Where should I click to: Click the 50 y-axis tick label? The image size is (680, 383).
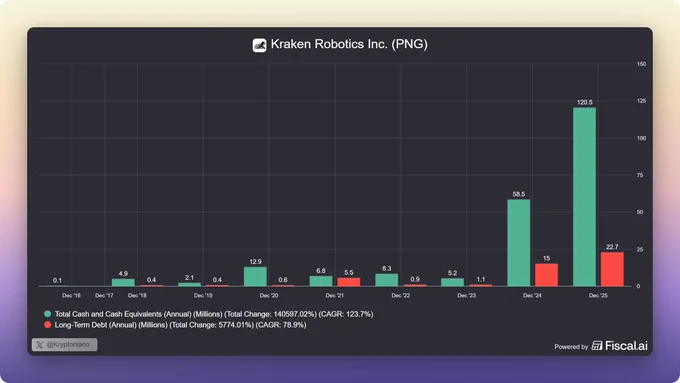pyautogui.click(x=640, y=212)
